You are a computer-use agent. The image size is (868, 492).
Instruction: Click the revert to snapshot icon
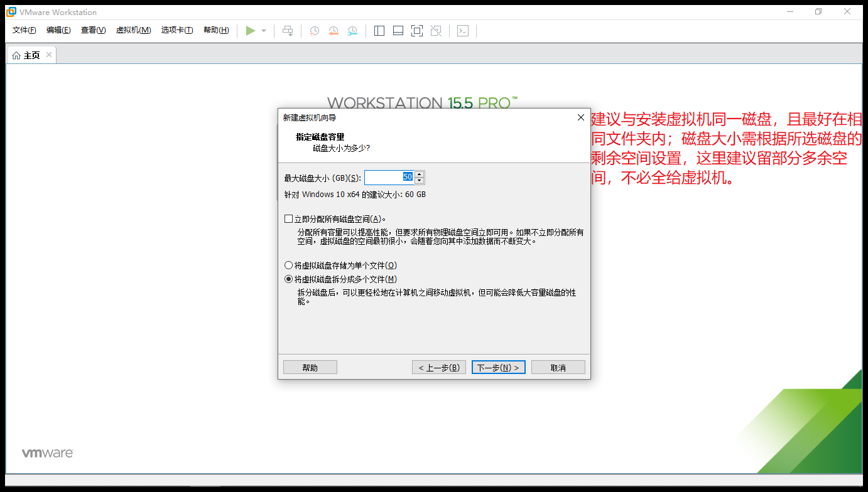point(334,31)
